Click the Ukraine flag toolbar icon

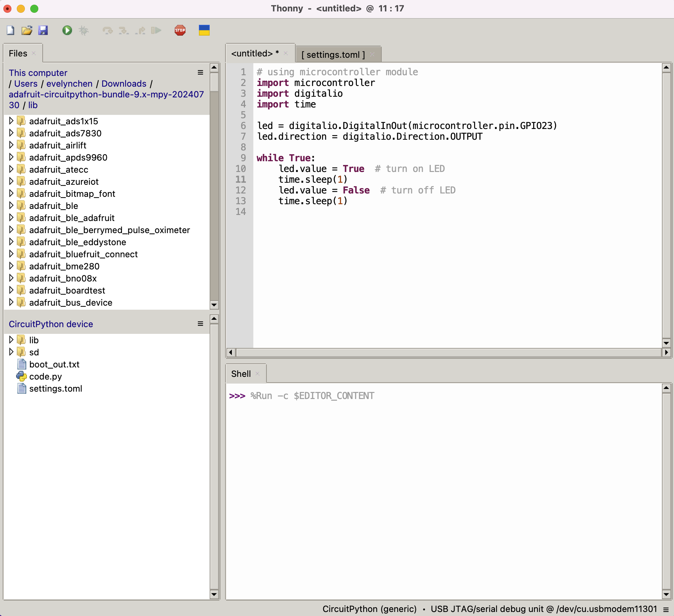tap(204, 30)
